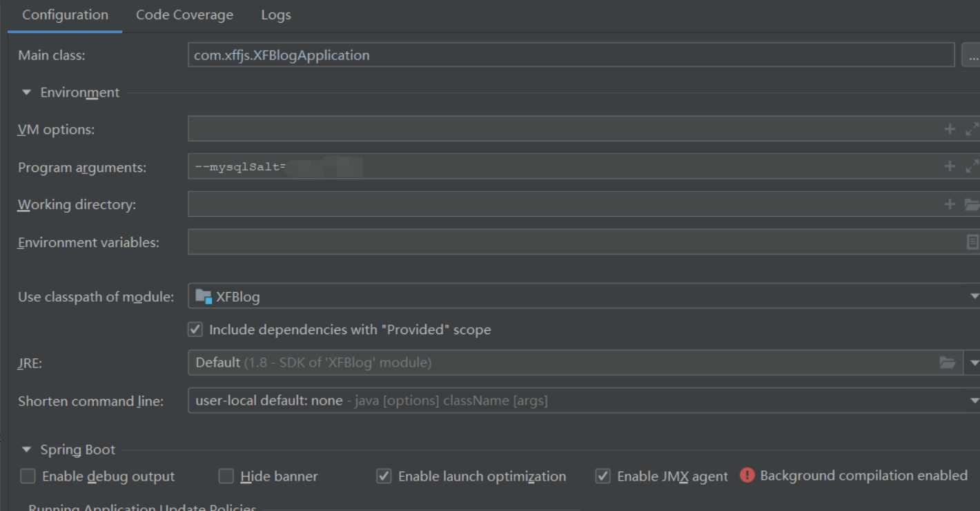Viewport: 980px width, 511px height.
Task: Enable debug output checkbox
Action: coord(28,476)
